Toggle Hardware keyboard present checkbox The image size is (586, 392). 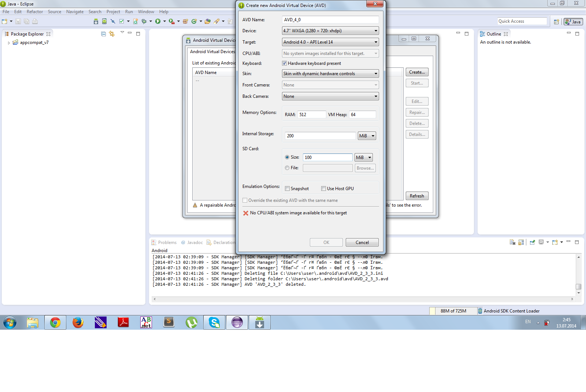[x=284, y=63]
